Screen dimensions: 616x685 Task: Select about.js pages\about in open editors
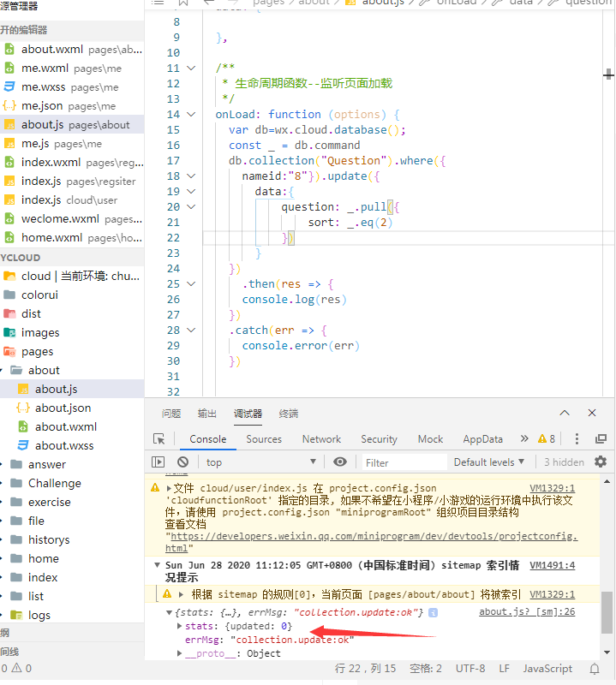pyautogui.click(x=72, y=124)
